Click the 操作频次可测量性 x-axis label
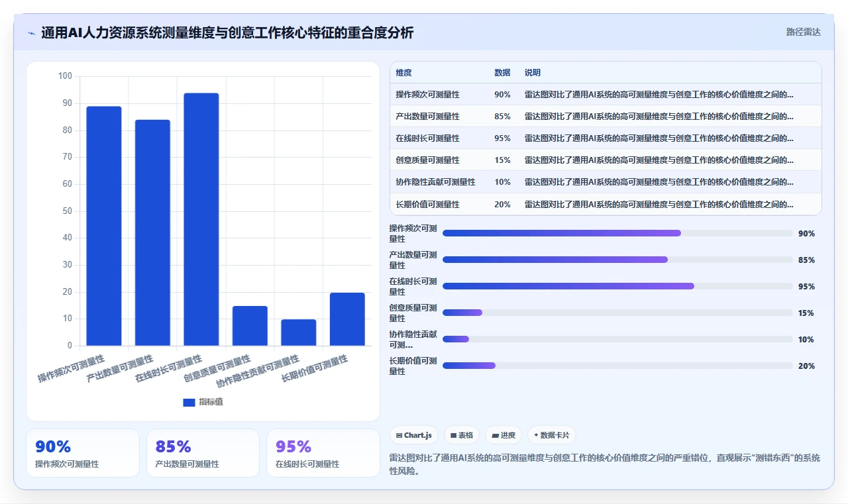The image size is (848, 504). (71, 368)
